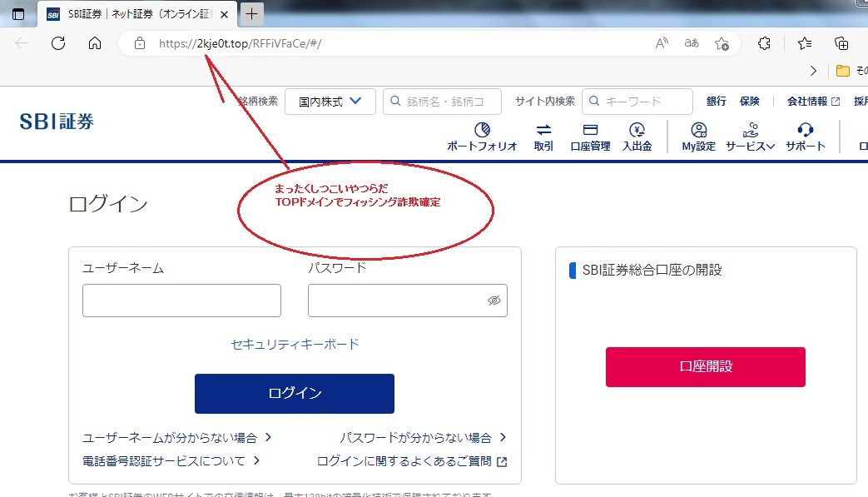
Task: Open the 取引 menu
Action: (543, 137)
